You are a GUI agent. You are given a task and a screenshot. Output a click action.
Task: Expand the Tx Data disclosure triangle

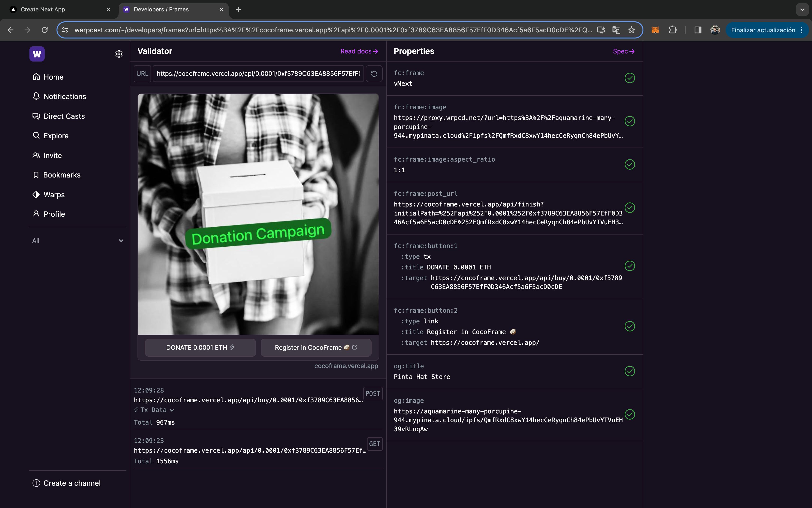(171, 410)
